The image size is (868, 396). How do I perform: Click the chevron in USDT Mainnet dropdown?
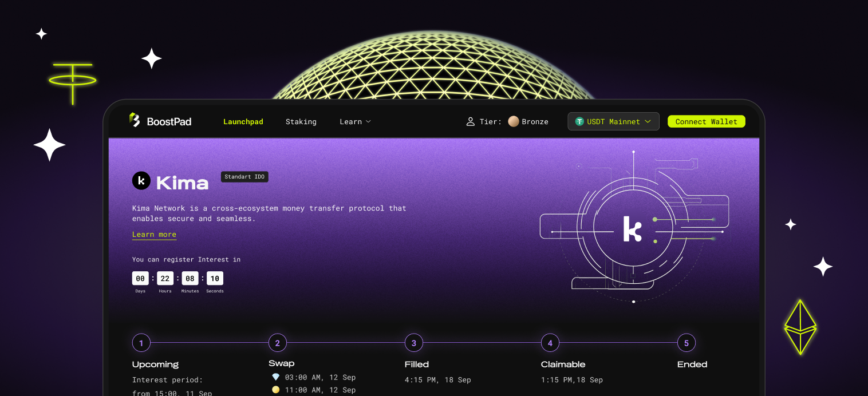coord(648,122)
